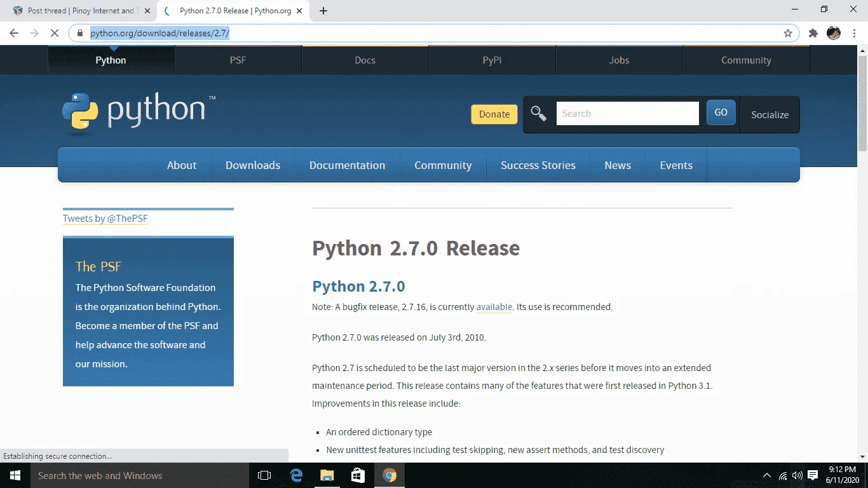Open File Explorer from the taskbar
This screenshot has width=868, height=488.
[x=327, y=475]
